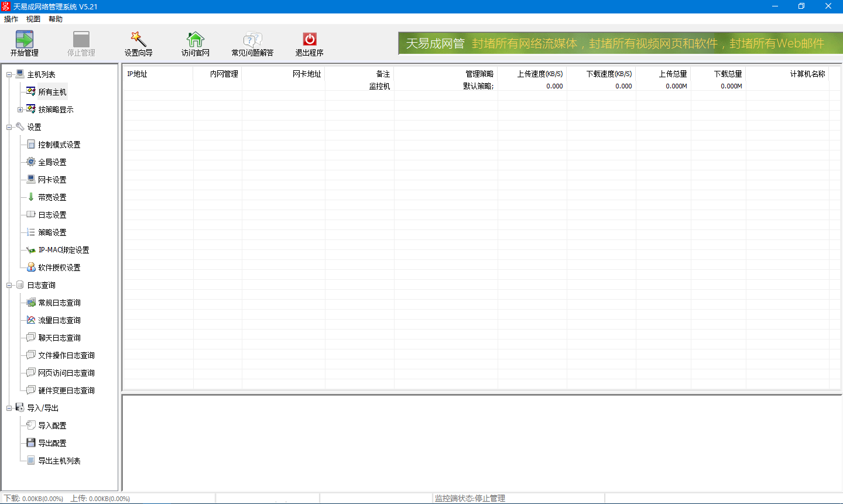Click the 天易成 app icon in title bar

click(6, 6)
